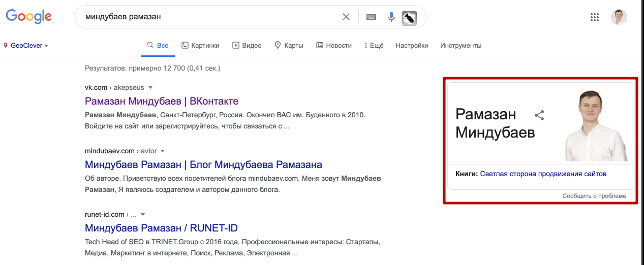Share the Рамазан Миндубаев knowledge panel
This screenshot has height=265, width=644.
coord(539,115)
